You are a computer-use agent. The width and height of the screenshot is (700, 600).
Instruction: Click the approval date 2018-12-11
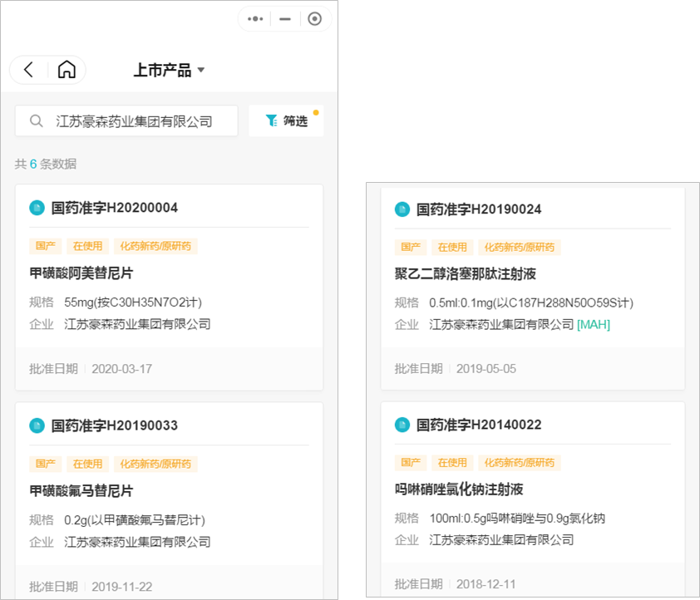486,584
